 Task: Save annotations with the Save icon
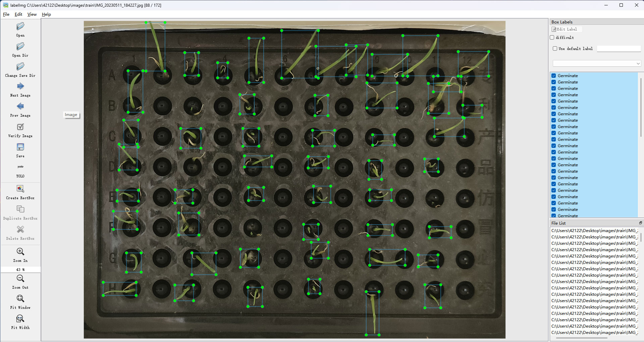[x=20, y=147]
